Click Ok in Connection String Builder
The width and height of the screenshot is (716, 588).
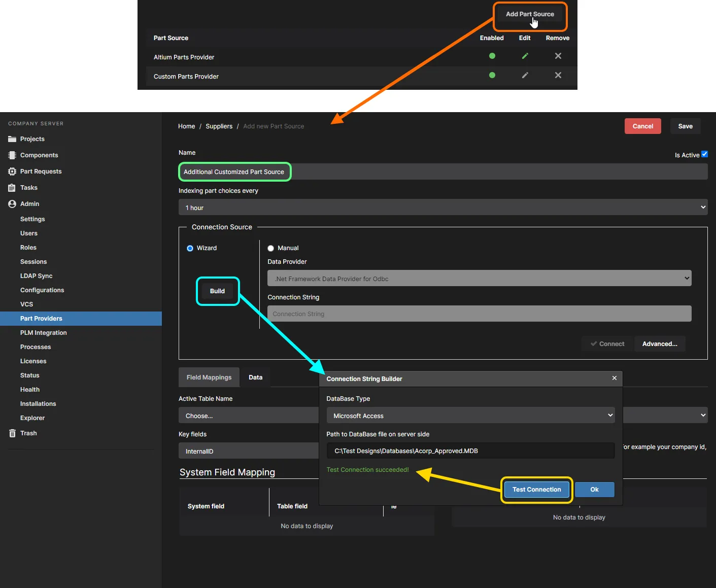[594, 490]
